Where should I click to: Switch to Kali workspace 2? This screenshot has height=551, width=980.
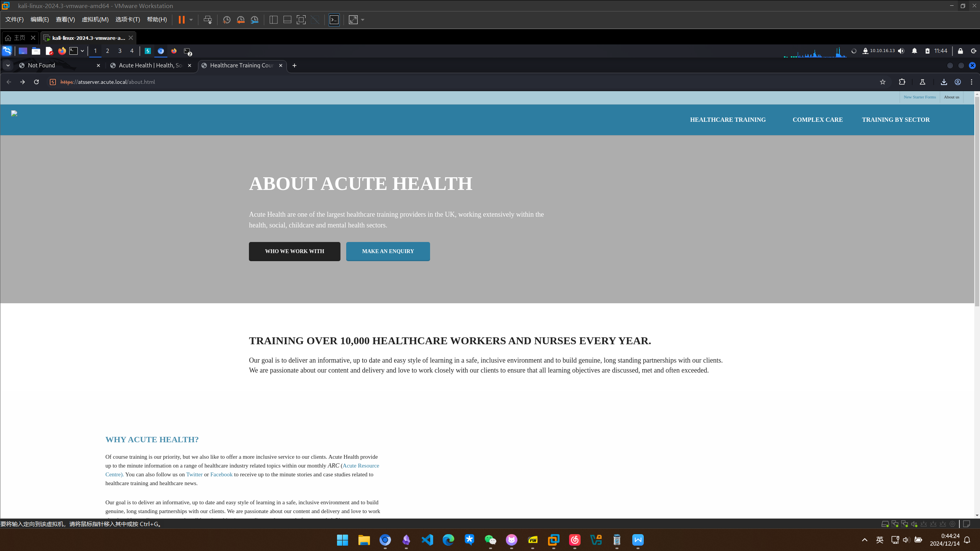click(x=108, y=51)
